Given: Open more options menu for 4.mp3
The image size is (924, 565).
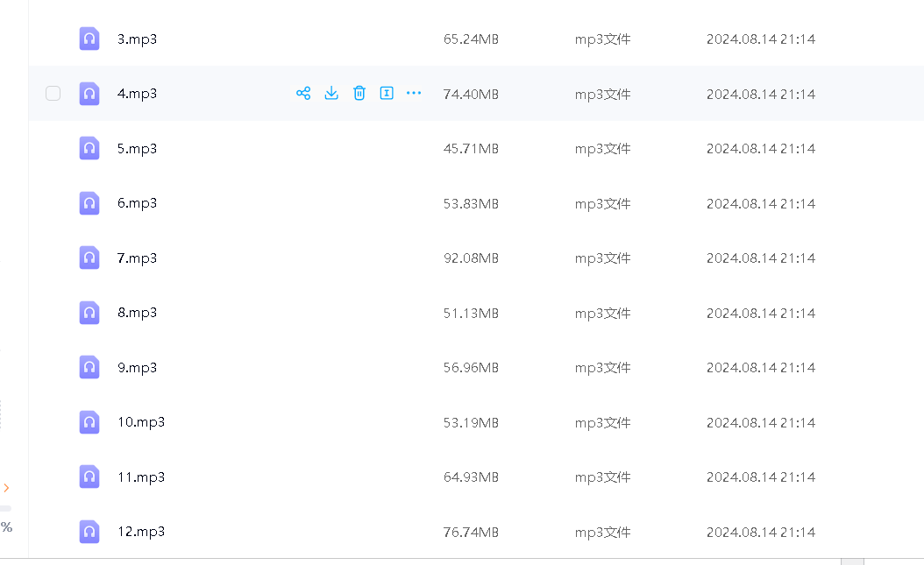Looking at the screenshot, I should click(414, 93).
